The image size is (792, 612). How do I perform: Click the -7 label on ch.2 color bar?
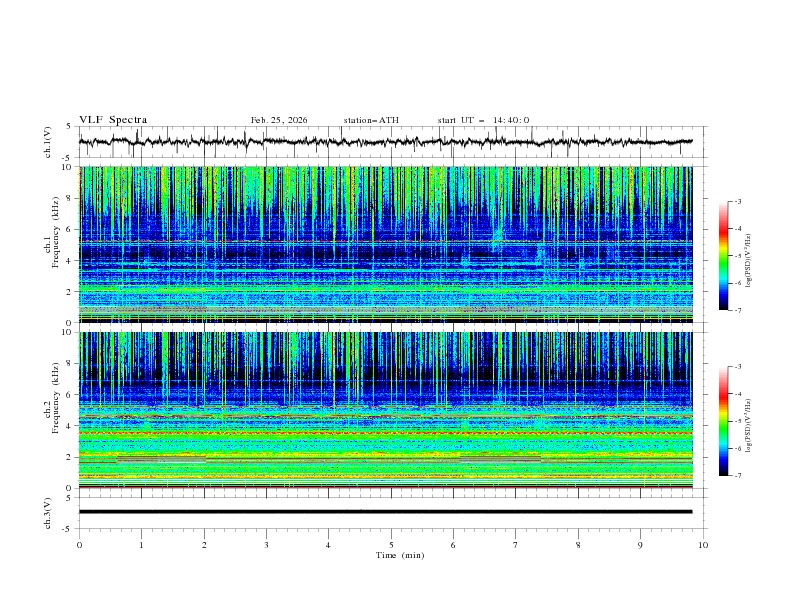pyautogui.click(x=738, y=476)
